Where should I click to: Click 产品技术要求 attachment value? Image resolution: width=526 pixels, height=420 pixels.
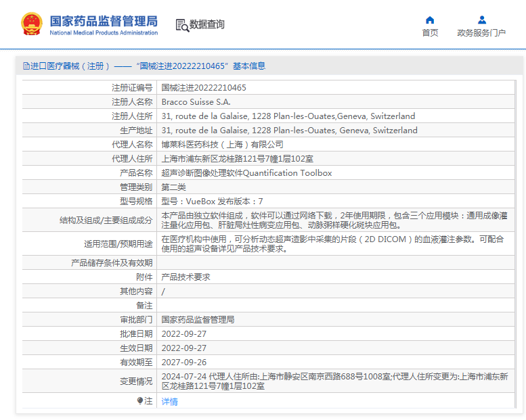tap(185, 277)
